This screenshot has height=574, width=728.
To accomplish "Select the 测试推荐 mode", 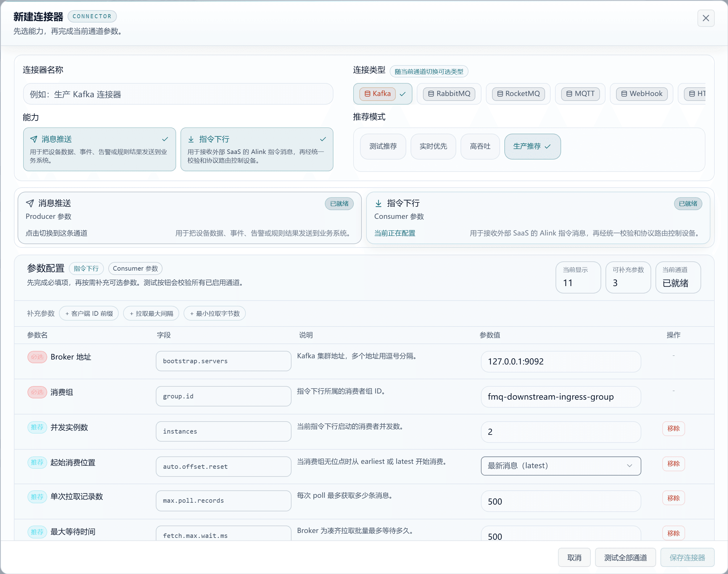I will (x=383, y=146).
